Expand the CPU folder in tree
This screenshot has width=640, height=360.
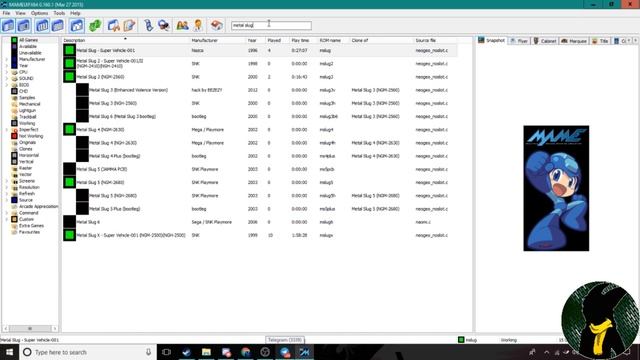tap(6, 72)
